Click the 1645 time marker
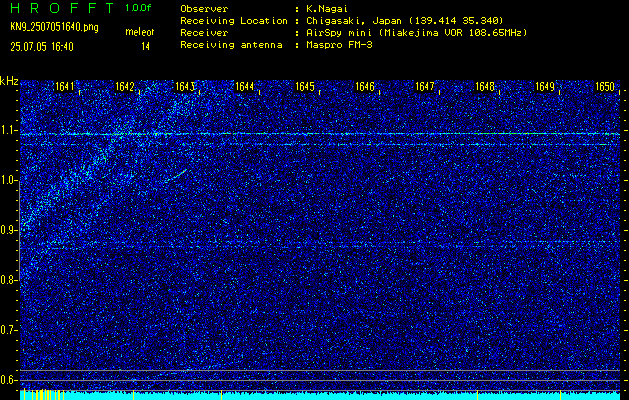 click(x=305, y=86)
